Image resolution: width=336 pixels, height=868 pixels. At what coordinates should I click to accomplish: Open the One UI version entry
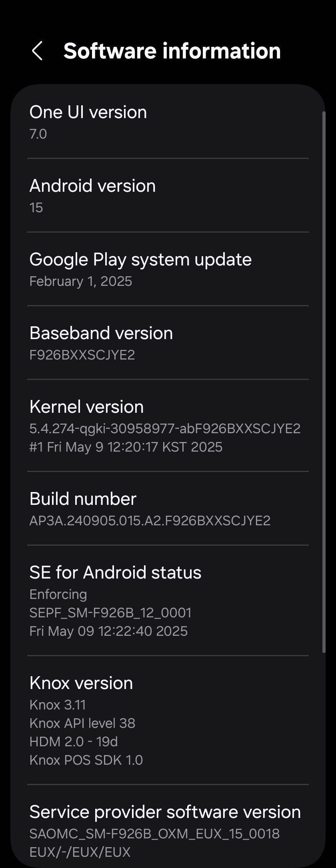[88, 113]
